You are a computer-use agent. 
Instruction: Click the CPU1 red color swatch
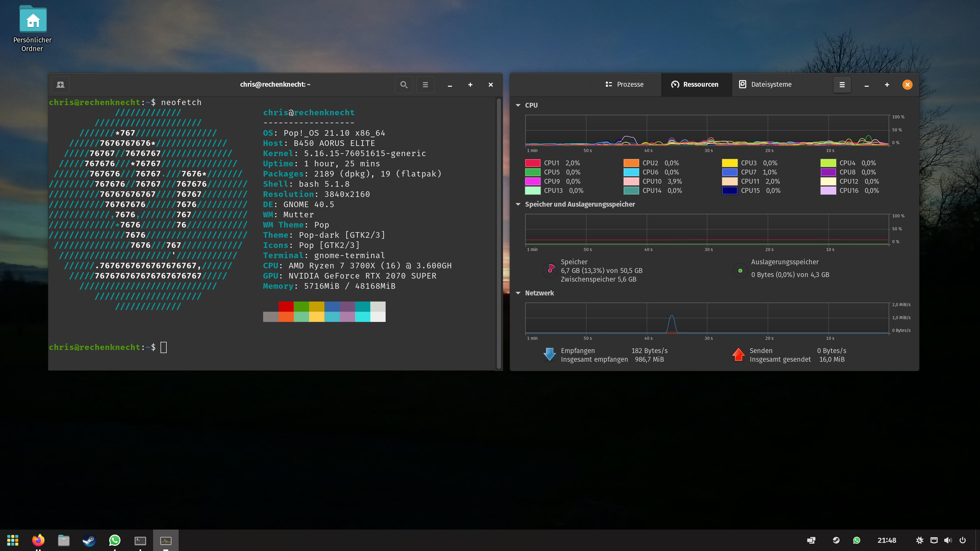click(x=533, y=163)
